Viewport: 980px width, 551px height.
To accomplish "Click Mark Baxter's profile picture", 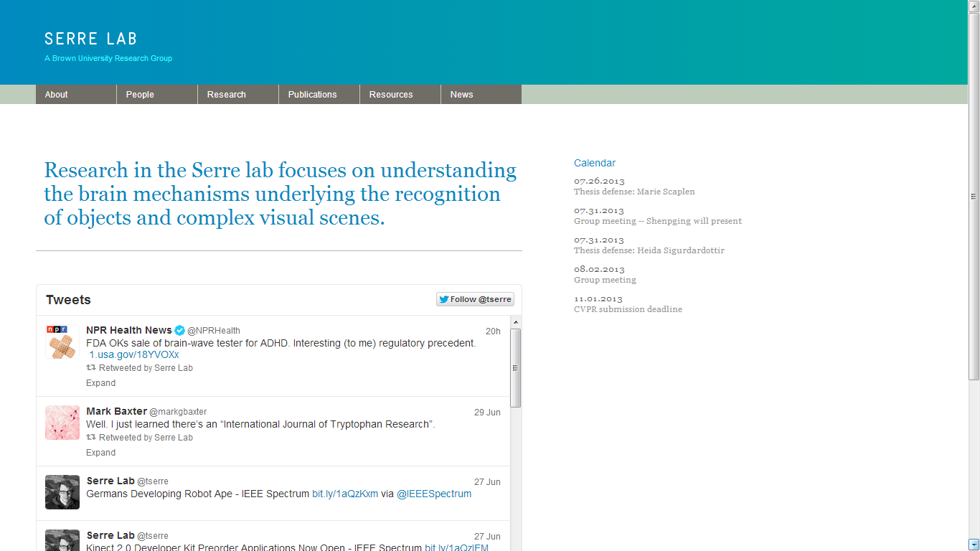I will (62, 423).
